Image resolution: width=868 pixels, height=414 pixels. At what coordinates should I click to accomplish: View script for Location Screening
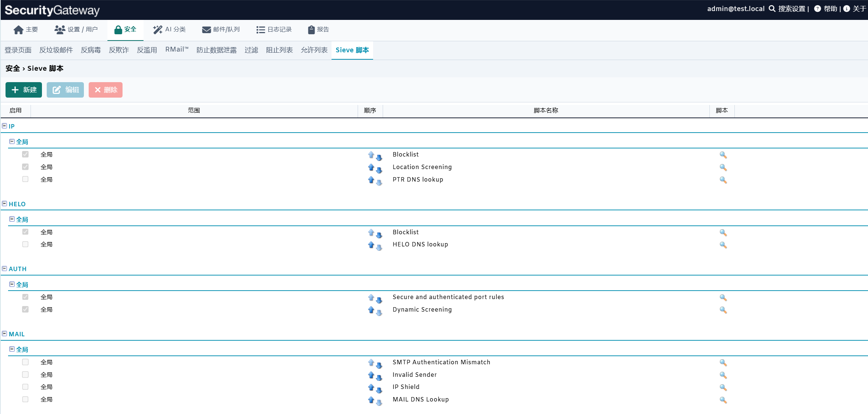(723, 167)
